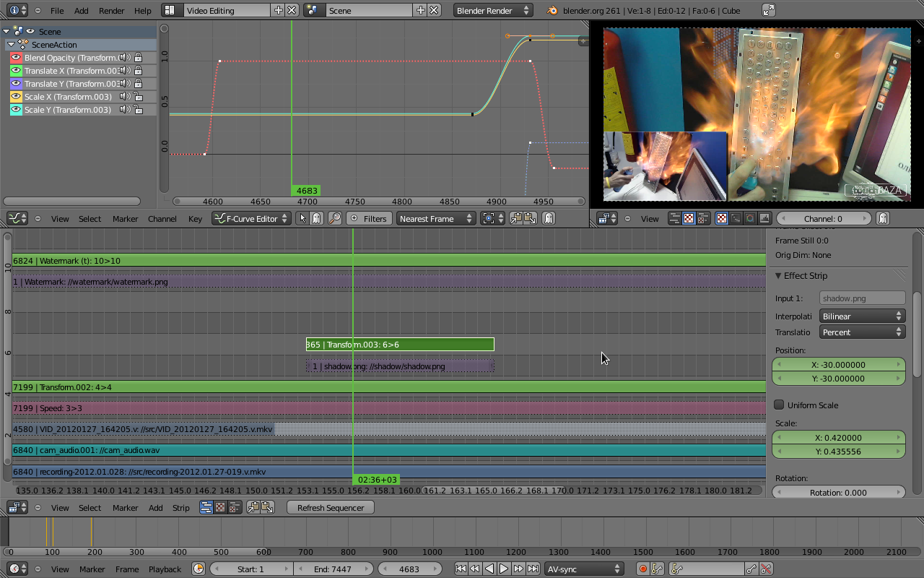Click the sequencer editor type icon in preview header
This screenshot has width=924, height=578.
[608, 218]
